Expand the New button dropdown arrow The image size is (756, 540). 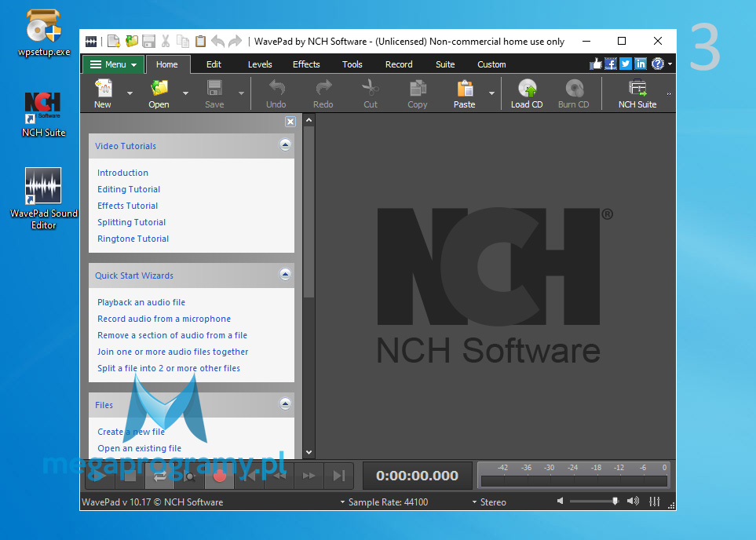point(130,93)
